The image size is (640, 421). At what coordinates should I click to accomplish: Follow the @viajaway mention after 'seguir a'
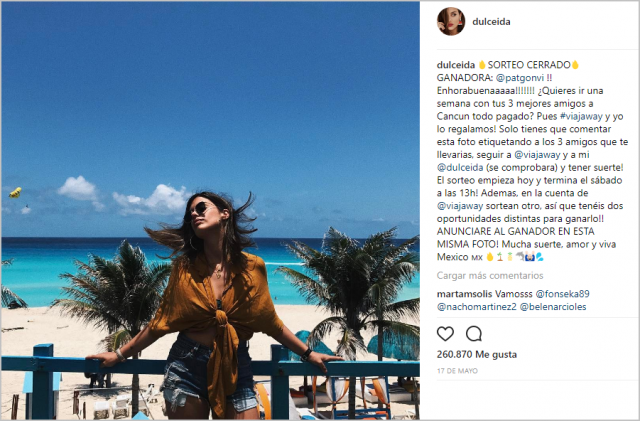coord(537,155)
